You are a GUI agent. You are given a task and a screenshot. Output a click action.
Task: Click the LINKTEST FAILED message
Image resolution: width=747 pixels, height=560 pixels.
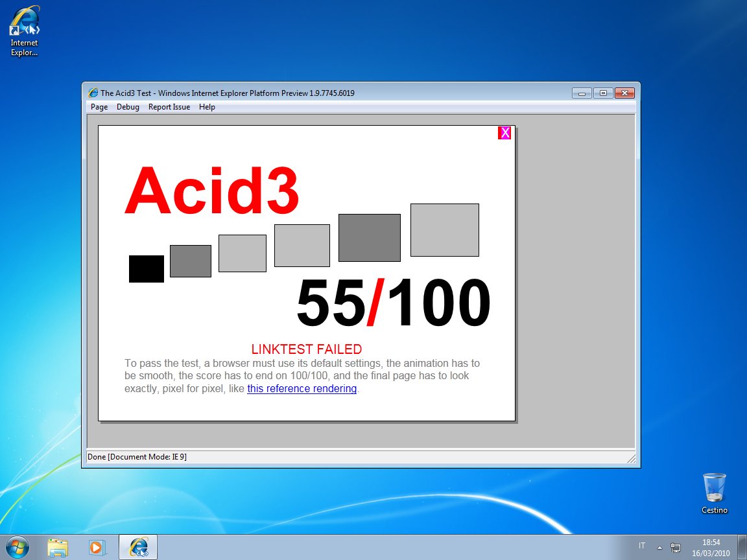click(x=307, y=349)
